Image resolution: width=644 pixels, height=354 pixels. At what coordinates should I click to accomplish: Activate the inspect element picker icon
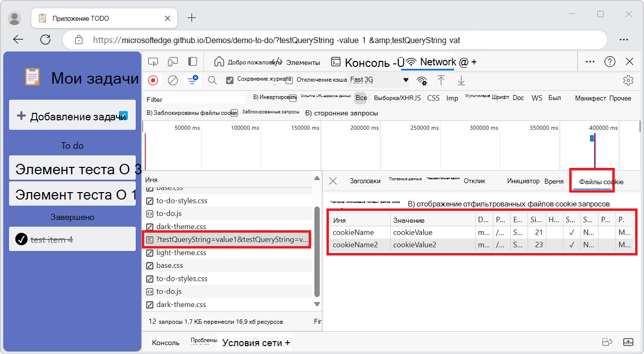(x=153, y=62)
